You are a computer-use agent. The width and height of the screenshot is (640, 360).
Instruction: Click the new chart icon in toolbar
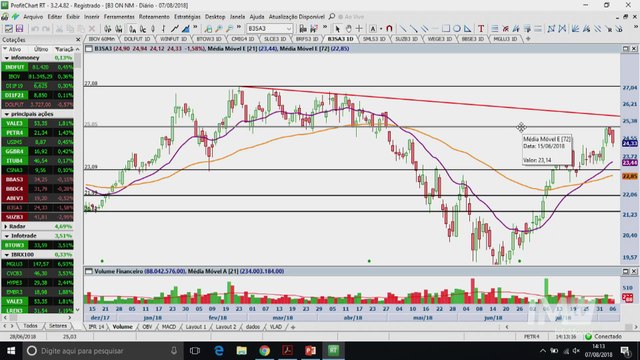tap(8, 29)
